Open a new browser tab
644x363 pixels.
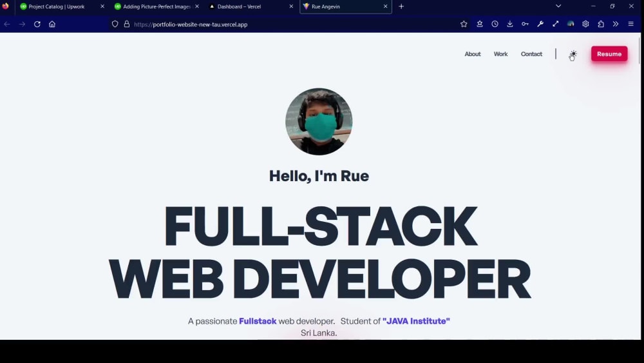coord(401,6)
